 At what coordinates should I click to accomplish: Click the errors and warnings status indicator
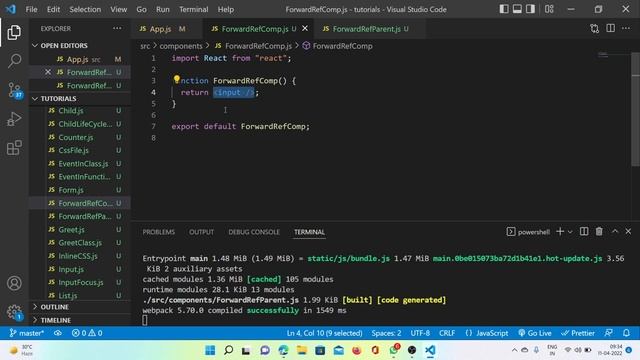click(x=87, y=333)
